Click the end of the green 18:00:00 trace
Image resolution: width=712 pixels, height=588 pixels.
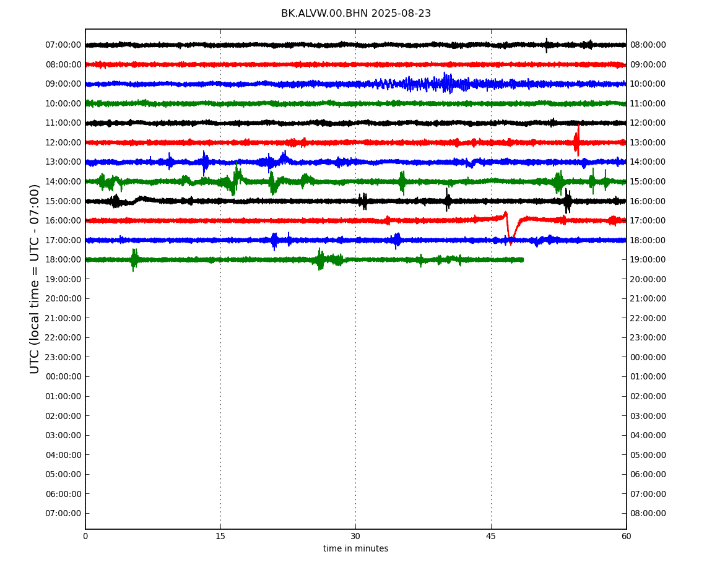pyautogui.click(x=523, y=260)
